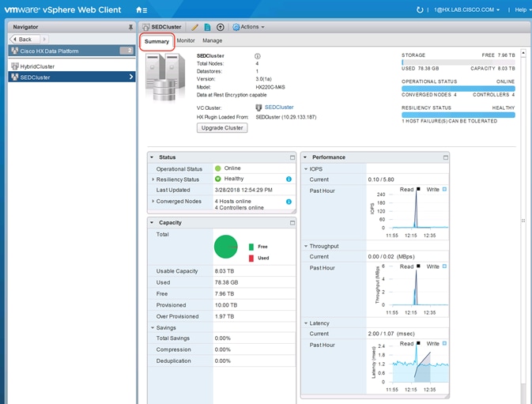Select SEDCluster in the Navigator
The width and height of the screenshot is (532, 404).
point(72,77)
